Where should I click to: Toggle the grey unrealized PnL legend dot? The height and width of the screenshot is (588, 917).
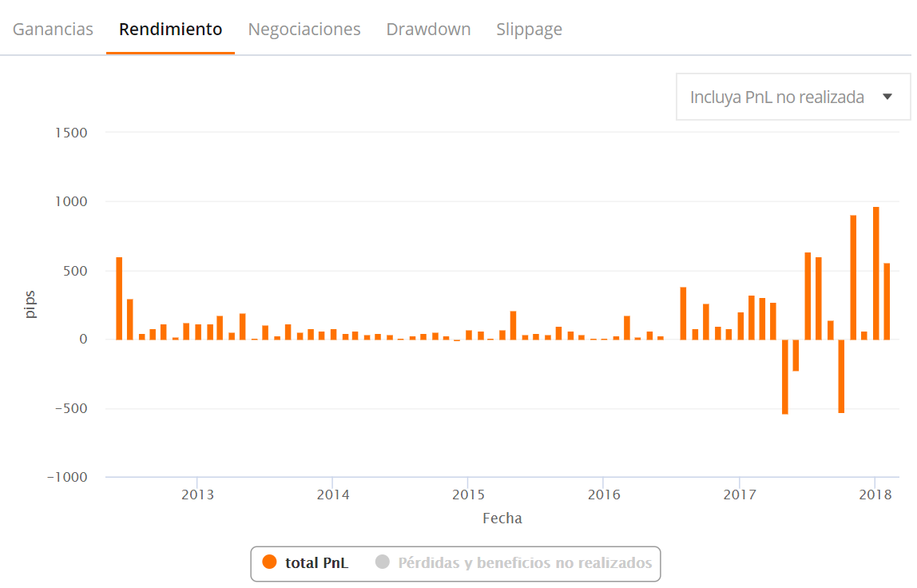(x=382, y=562)
